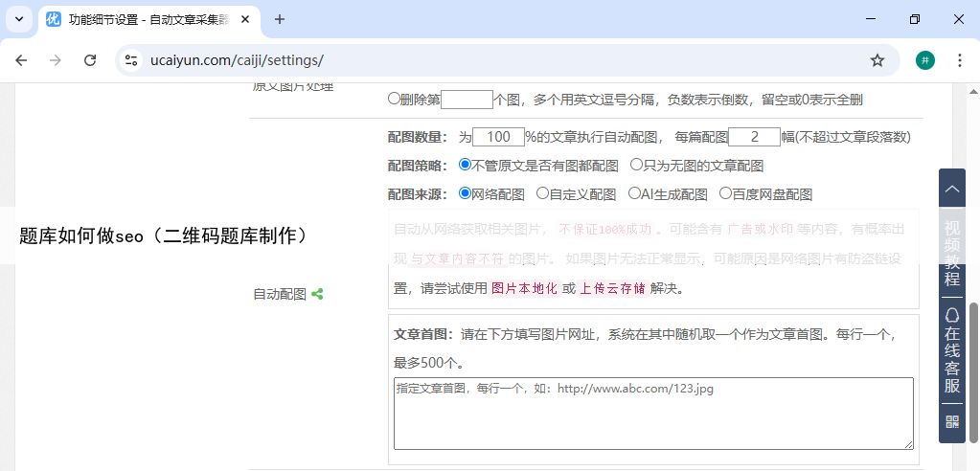Screen dimensions: 980x471
Task: Click the share icon beside 自动配图
Action: pyautogui.click(x=317, y=295)
